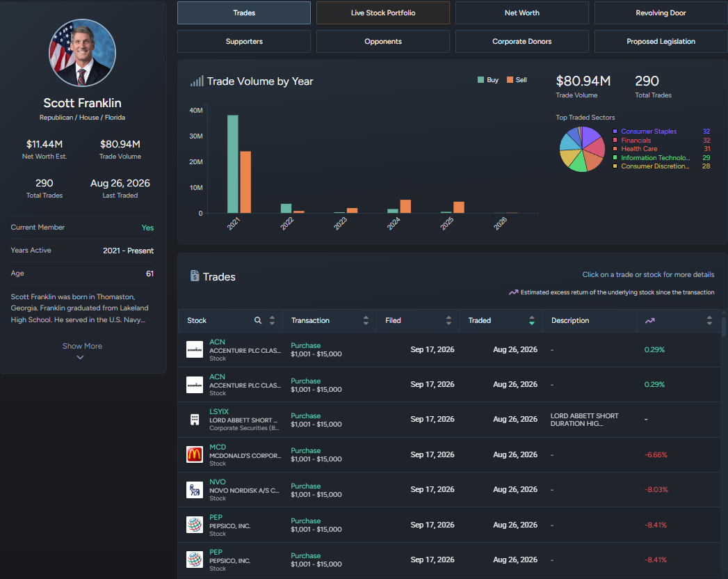Viewport: 728px width, 579px height.
Task: Go to Corporate Donors tab
Action: click(522, 41)
